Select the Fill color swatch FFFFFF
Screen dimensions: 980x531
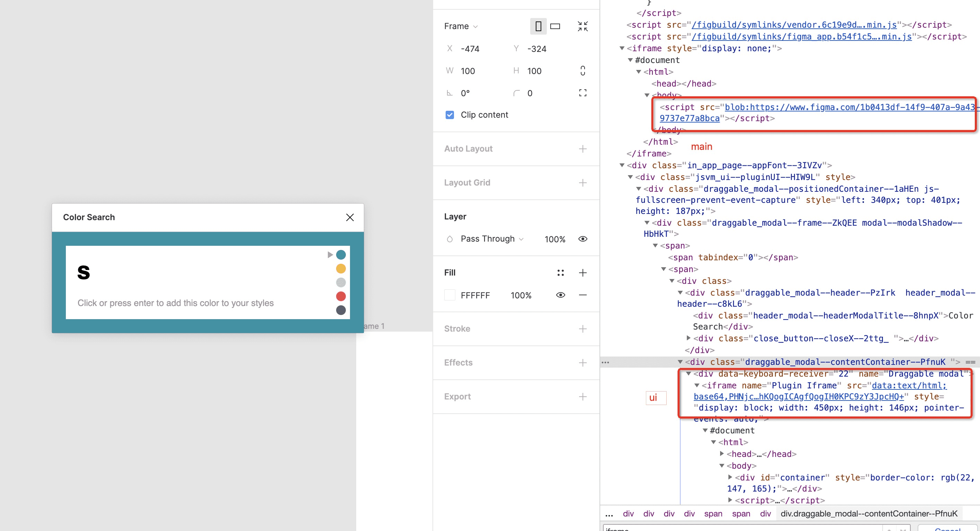tap(449, 295)
